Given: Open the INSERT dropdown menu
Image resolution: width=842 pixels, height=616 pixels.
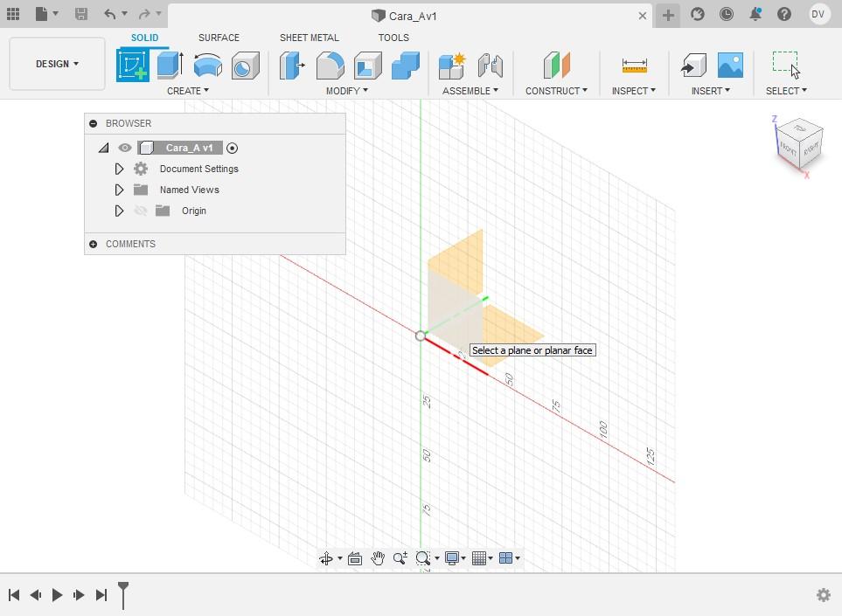Looking at the screenshot, I should point(711,91).
